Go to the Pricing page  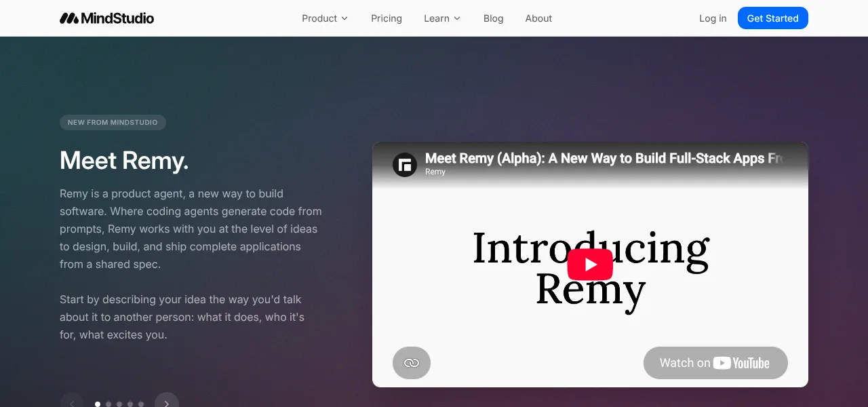(387, 18)
